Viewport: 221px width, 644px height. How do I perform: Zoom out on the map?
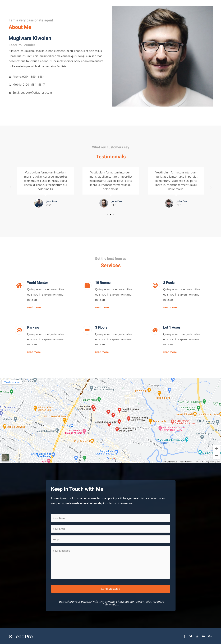coord(216,455)
